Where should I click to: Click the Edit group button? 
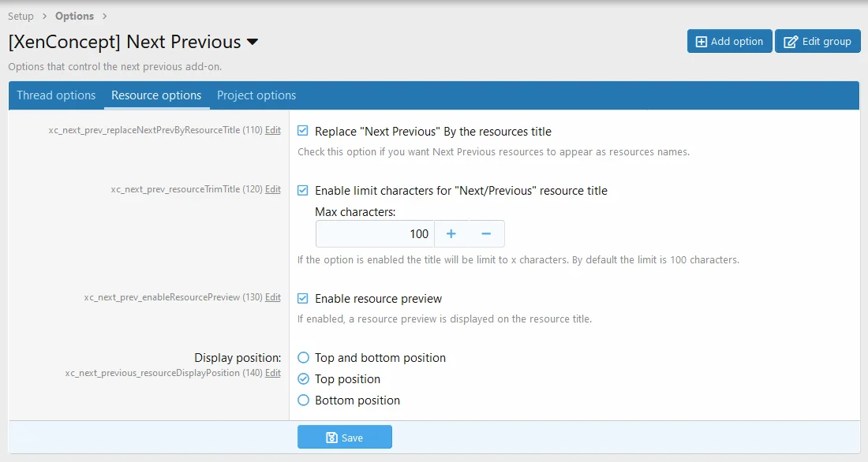click(817, 42)
